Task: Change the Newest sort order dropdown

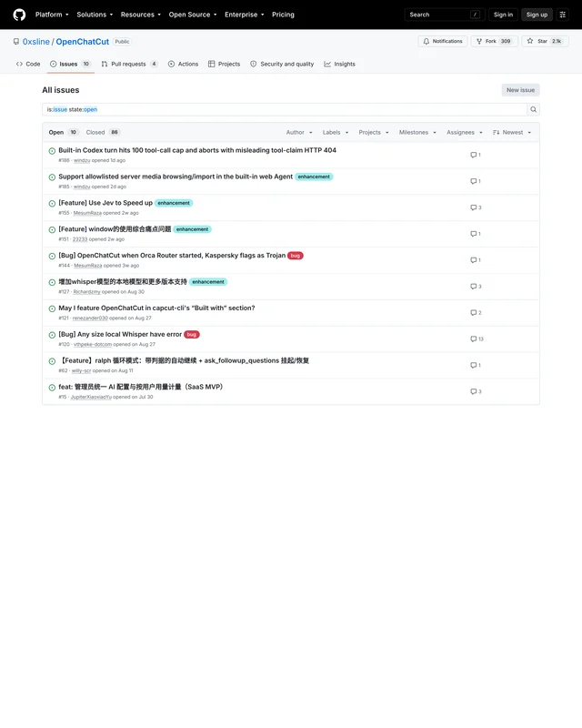Action: coord(512,133)
